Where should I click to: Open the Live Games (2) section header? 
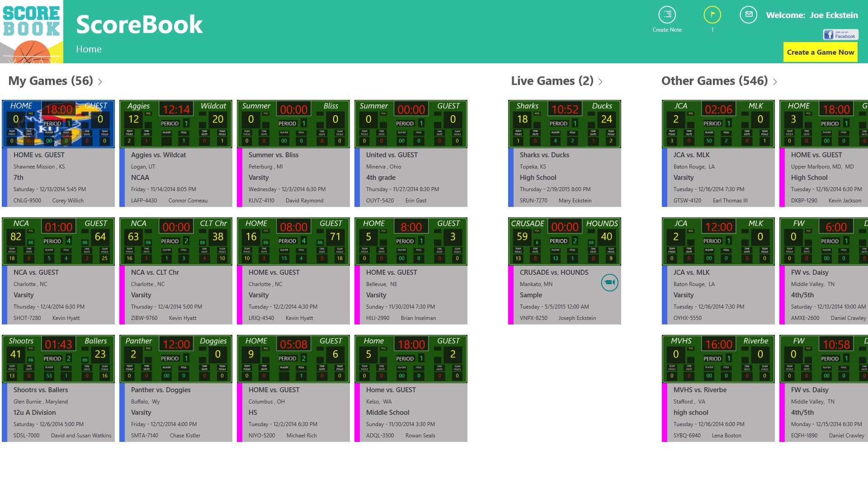[552, 81]
